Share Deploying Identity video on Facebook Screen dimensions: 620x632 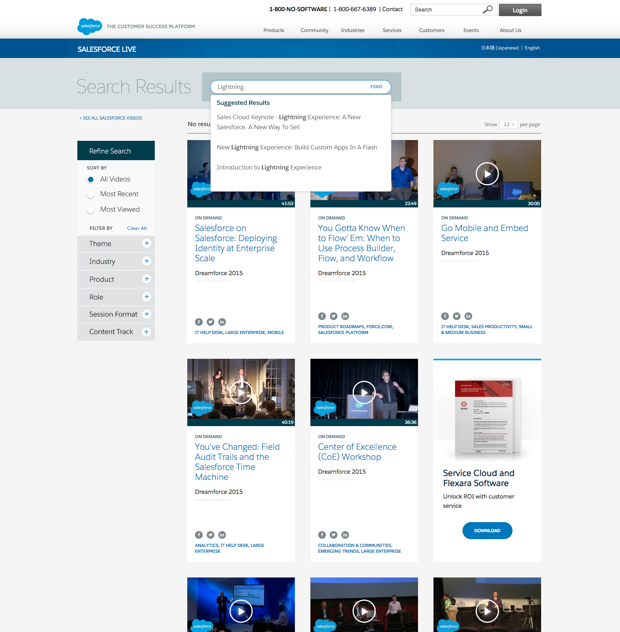pos(199,322)
